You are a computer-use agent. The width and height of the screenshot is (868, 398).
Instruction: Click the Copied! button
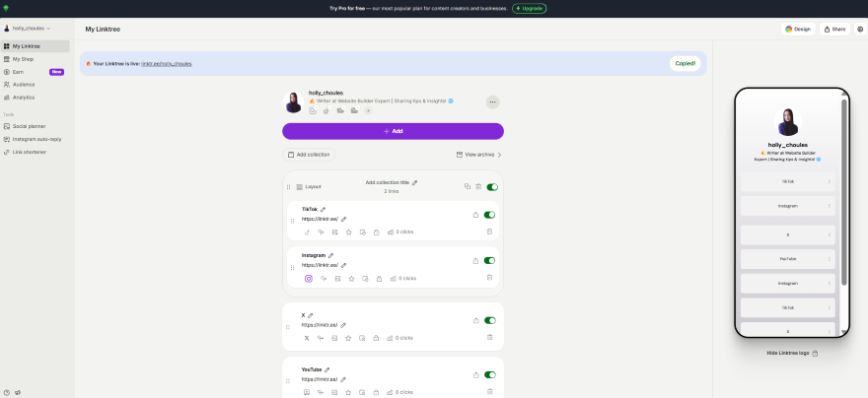[685, 64]
